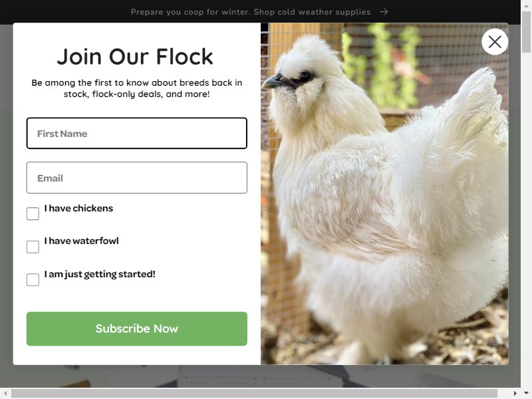Click the arrow icon in the announcement bar
Image resolution: width=532 pixels, height=399 pixels.
[384, 12]
